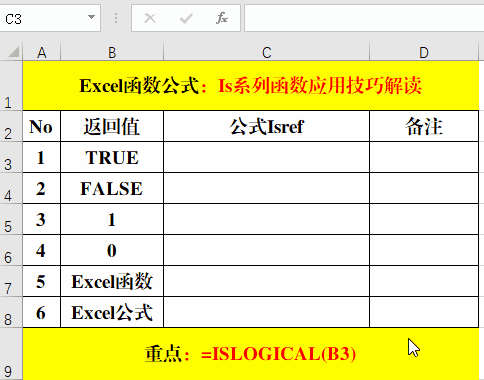Select row 9 header
The width and height of the screenshot is (484, 380).
tap(11, 354)
